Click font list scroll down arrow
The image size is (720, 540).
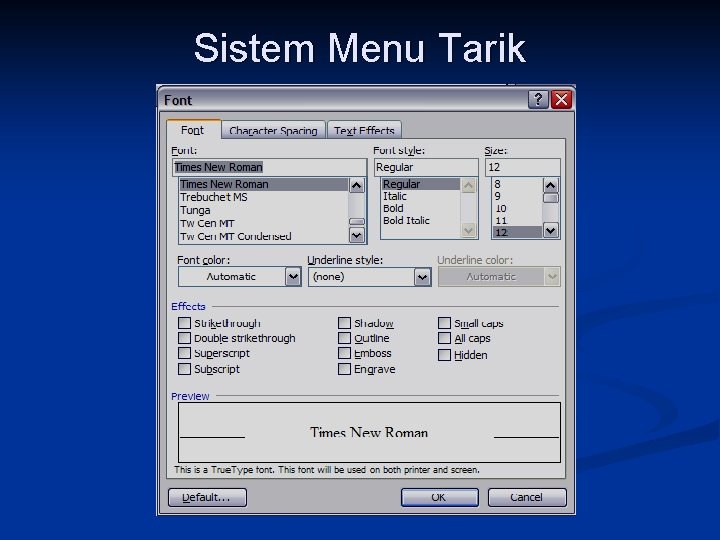[x=357, y=236]
